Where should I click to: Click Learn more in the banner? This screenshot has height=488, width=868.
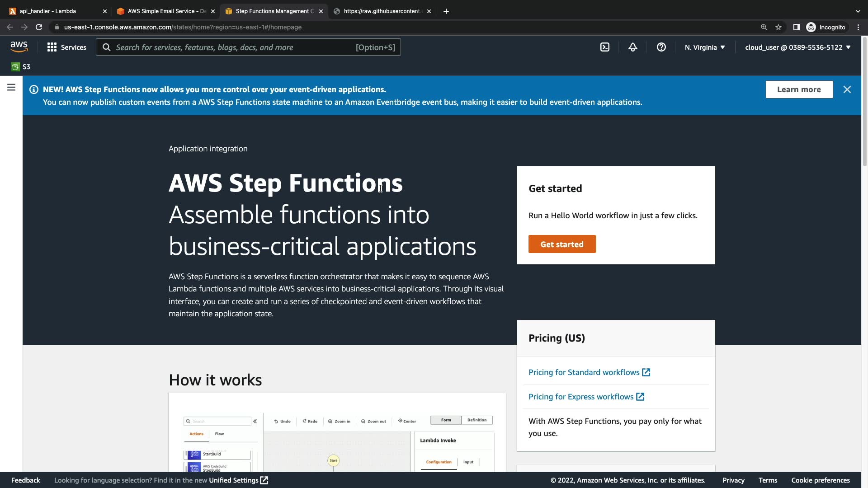[799, 89]
